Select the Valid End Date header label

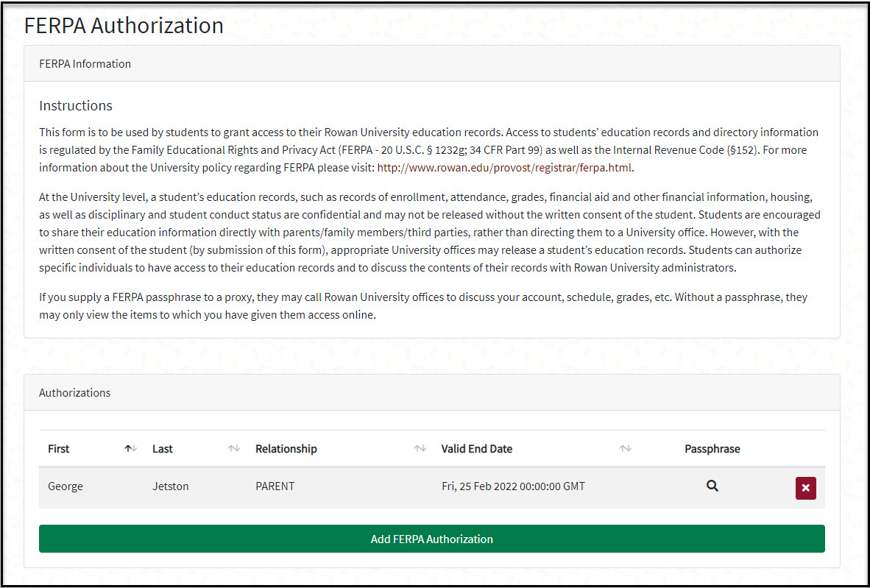tap(477, 448)
